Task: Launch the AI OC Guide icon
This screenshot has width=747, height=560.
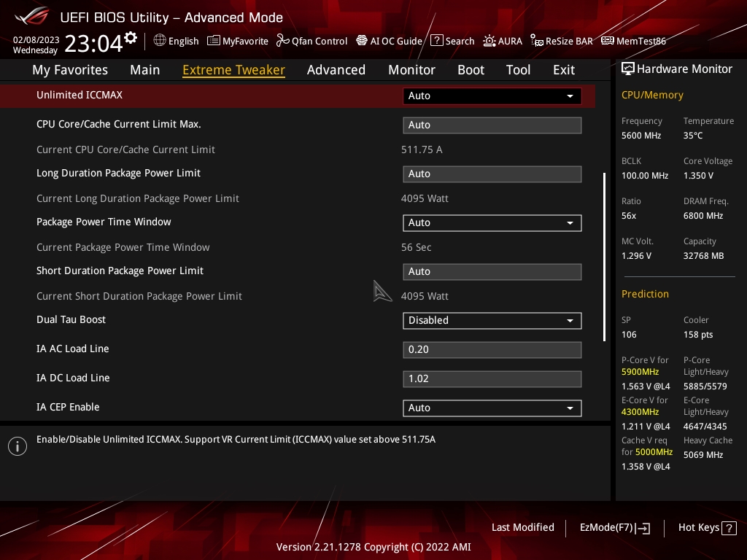Action: click(362, 41)
